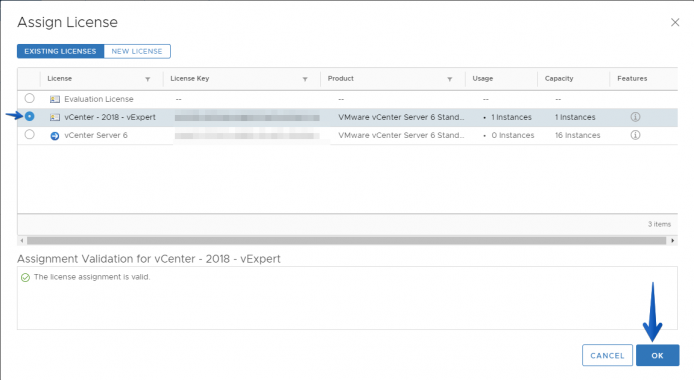This screenshot has height=380, width=694.
Task: Click the Evaluation License row icon
Action: click(x=55, y=99)
